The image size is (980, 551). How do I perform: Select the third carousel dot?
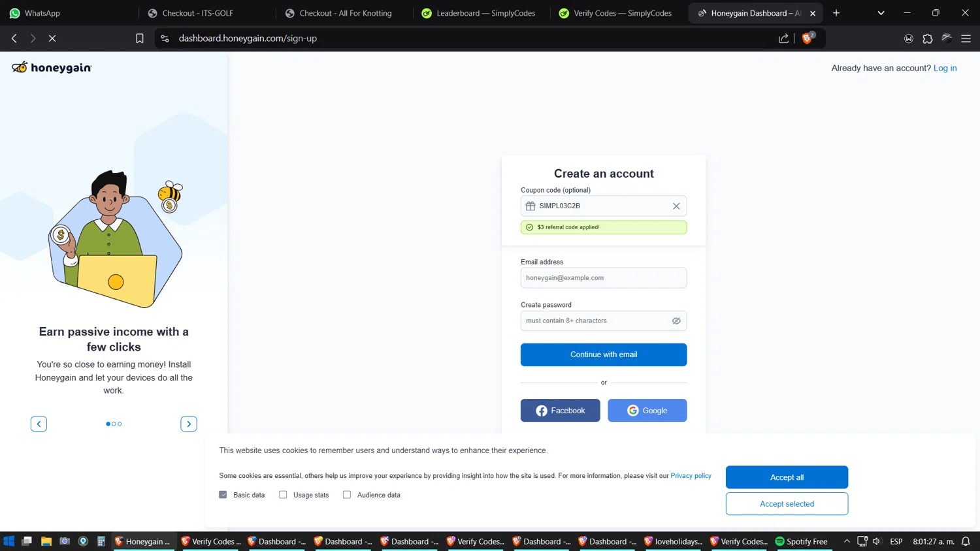[x=120, y=424]
